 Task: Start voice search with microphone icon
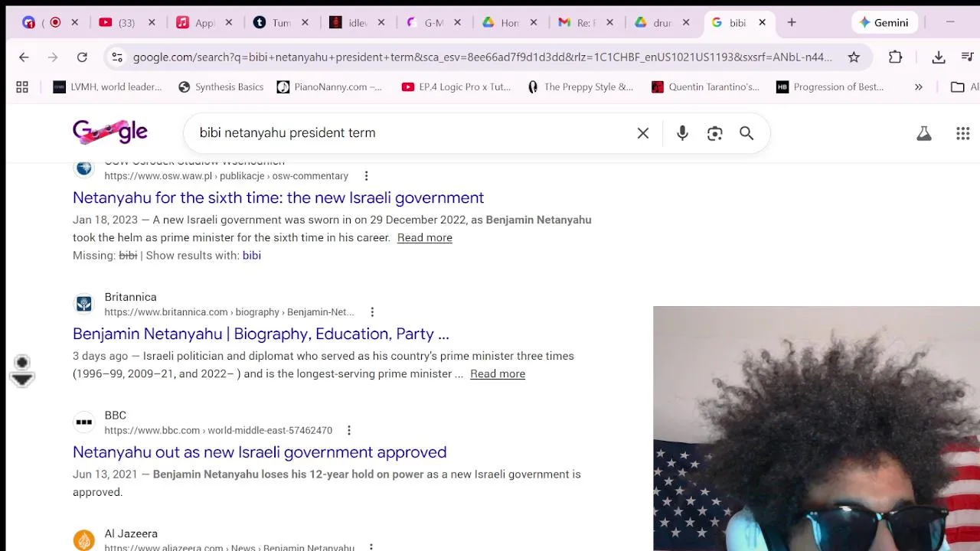[682, 133]
